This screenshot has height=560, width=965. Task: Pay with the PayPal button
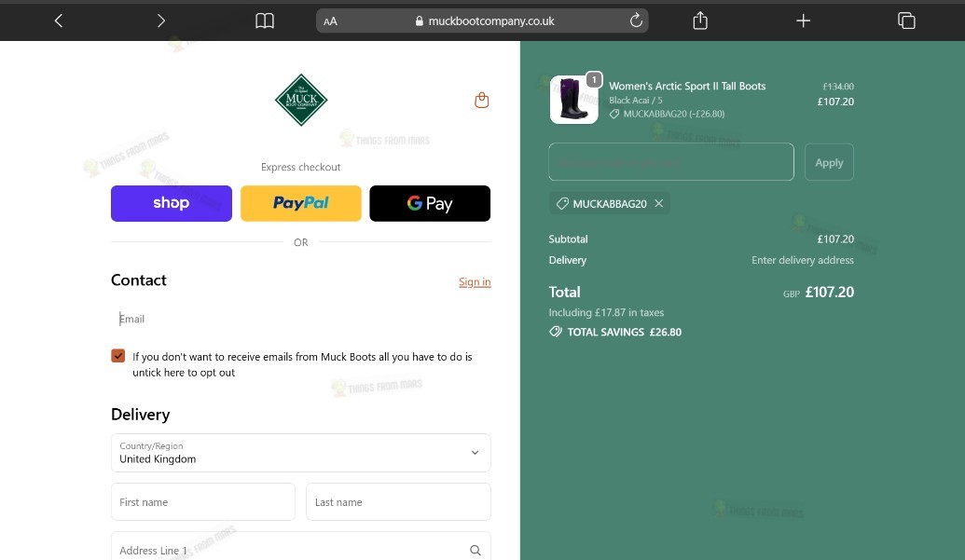[x=301, y=203]
